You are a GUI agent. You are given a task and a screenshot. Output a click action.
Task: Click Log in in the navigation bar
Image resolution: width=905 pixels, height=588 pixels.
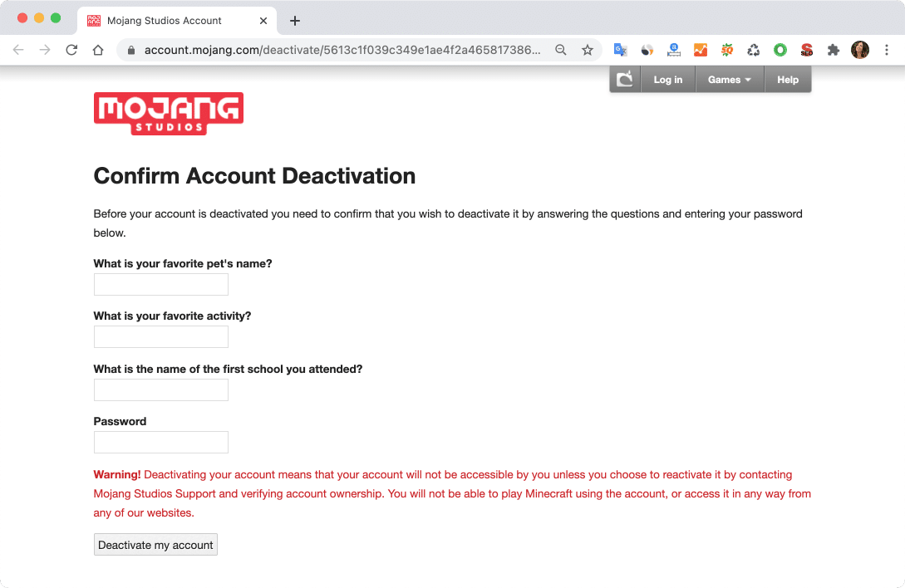click(x=668, y=80)
